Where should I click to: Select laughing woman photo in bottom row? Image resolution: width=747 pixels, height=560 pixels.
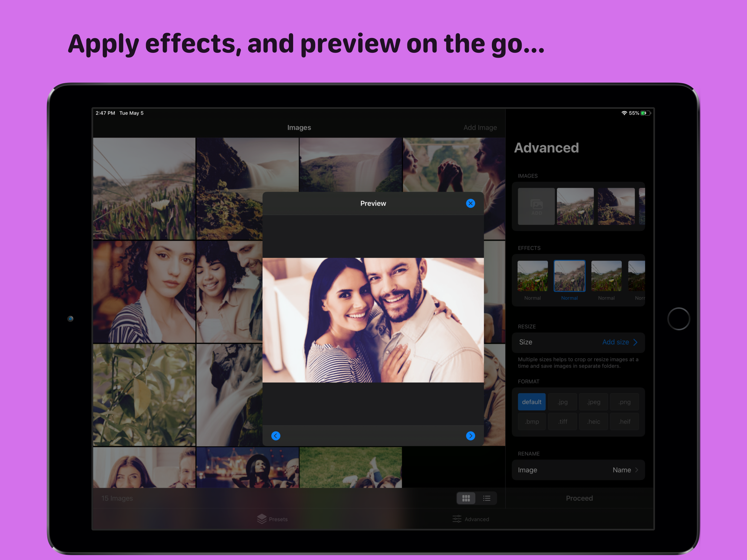pos(144,468)
